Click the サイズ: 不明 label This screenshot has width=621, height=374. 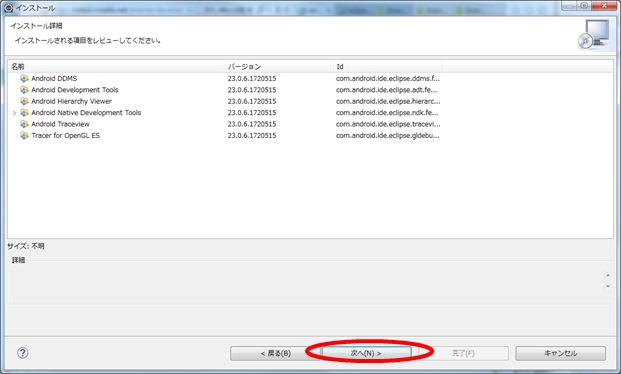[26, 246]
